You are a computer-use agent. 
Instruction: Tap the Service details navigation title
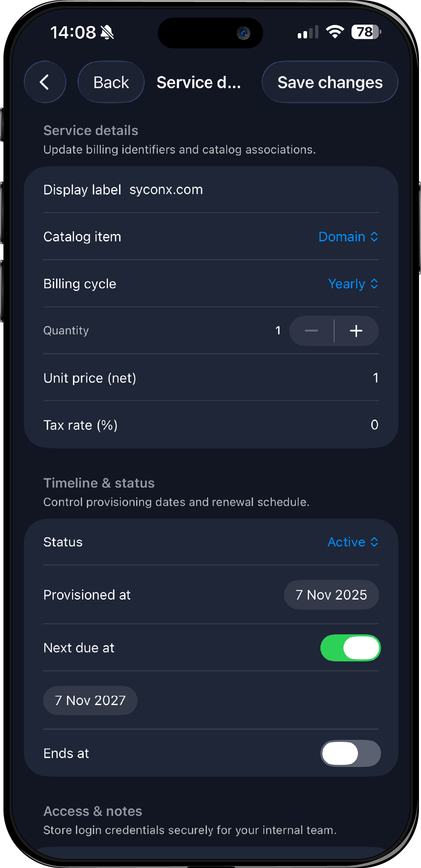[x=199, y=82]
